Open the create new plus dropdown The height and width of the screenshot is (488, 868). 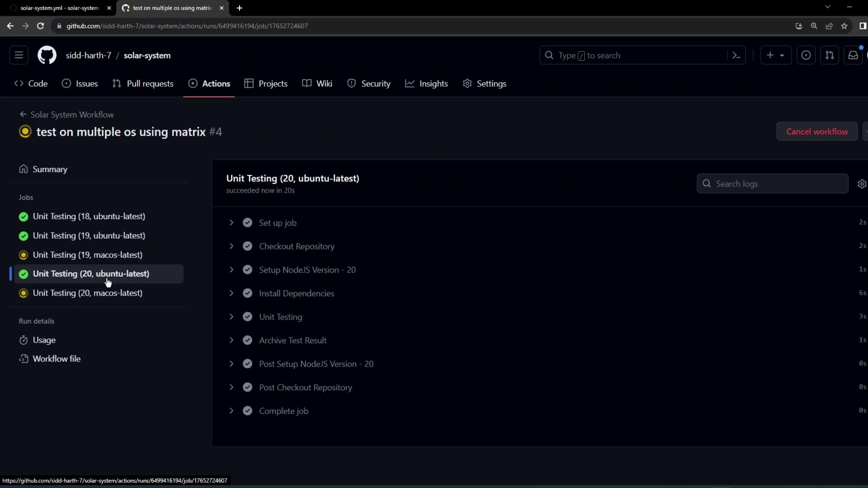coord(775,55)
